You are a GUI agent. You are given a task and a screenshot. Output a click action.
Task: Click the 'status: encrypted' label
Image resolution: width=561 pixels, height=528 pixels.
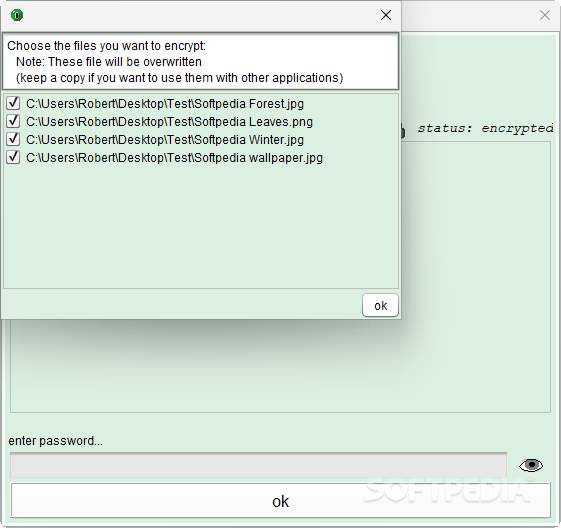click(485, 128)
